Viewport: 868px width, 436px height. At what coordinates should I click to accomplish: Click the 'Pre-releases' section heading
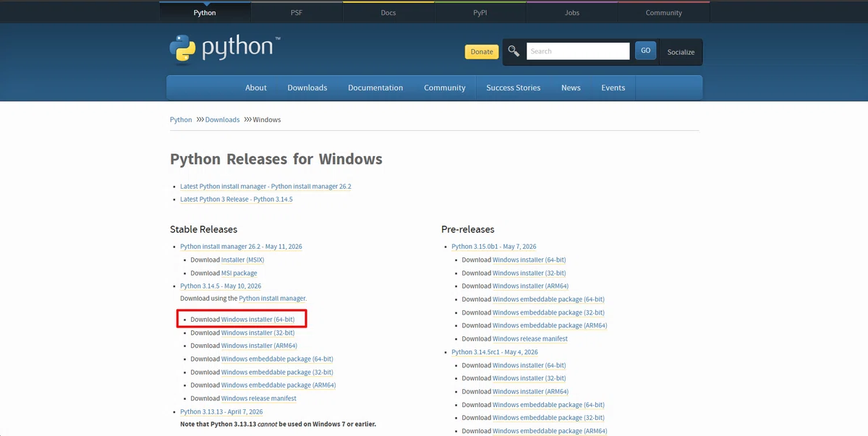coord(468,229)
